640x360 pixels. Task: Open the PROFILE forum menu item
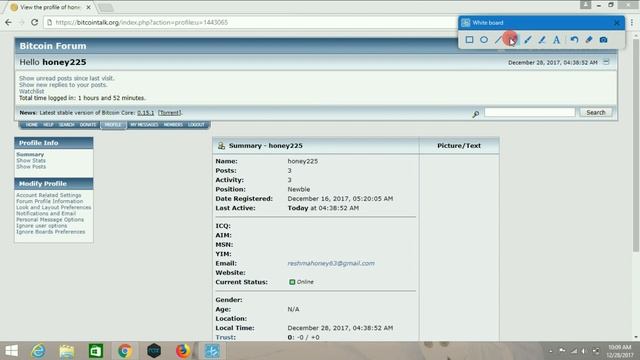(113, 124)
